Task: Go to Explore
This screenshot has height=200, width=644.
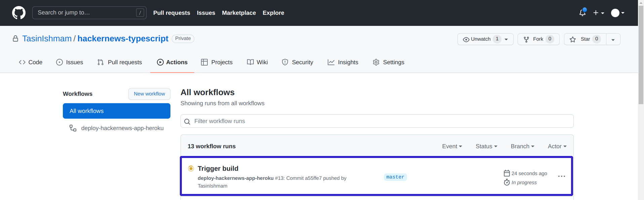Action: point(273,13)
